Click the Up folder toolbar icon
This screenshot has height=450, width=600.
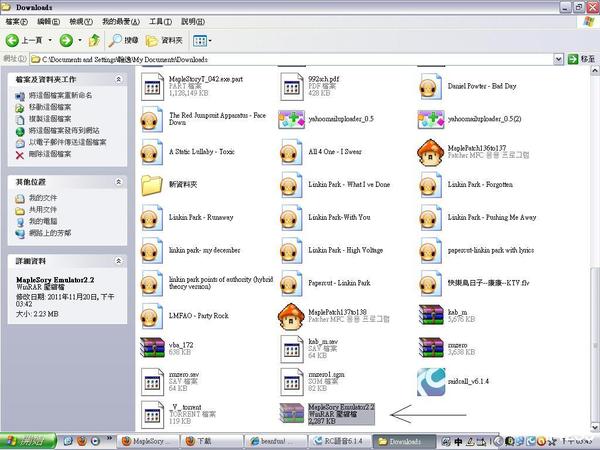tap(93, 40)
